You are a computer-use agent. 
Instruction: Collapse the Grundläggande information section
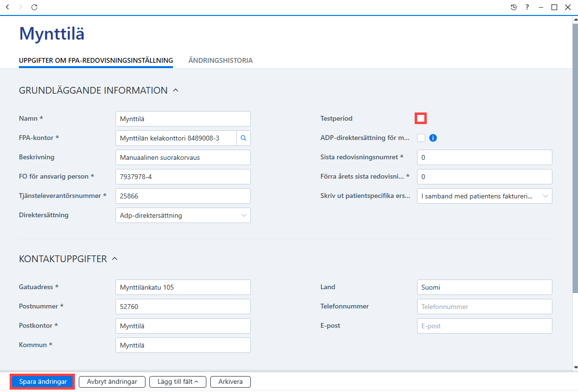(176, 90)
